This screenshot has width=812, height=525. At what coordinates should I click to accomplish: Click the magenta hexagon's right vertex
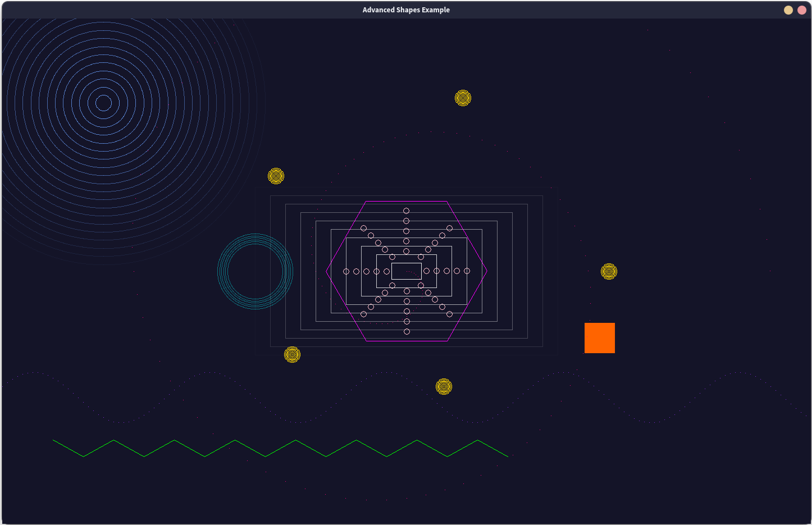tap(487, 271)
